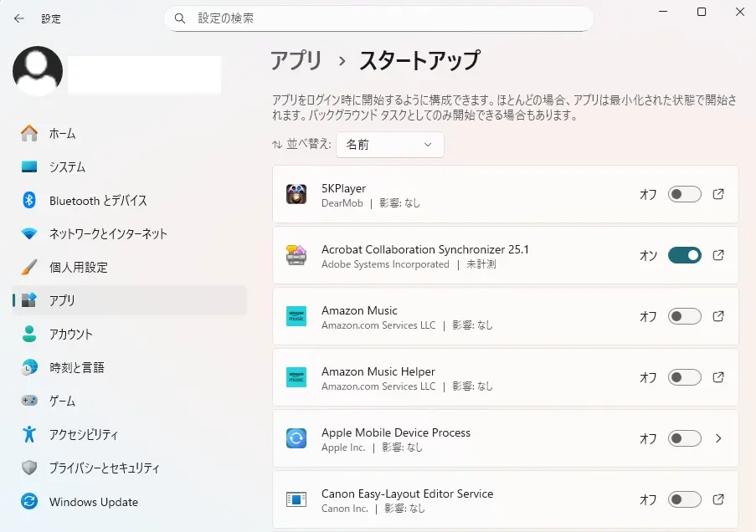The height and width of the screenshot is (532, 756).
Task: Click the Apple Mobile Device Process icon
Action: (x=300, y=438)
